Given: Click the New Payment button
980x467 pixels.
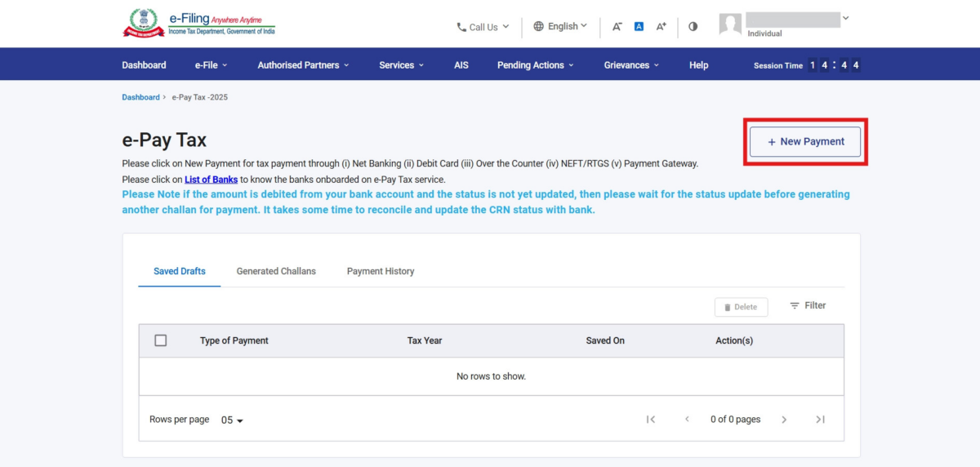Looking at the screenshot, I should pos(805,141).
